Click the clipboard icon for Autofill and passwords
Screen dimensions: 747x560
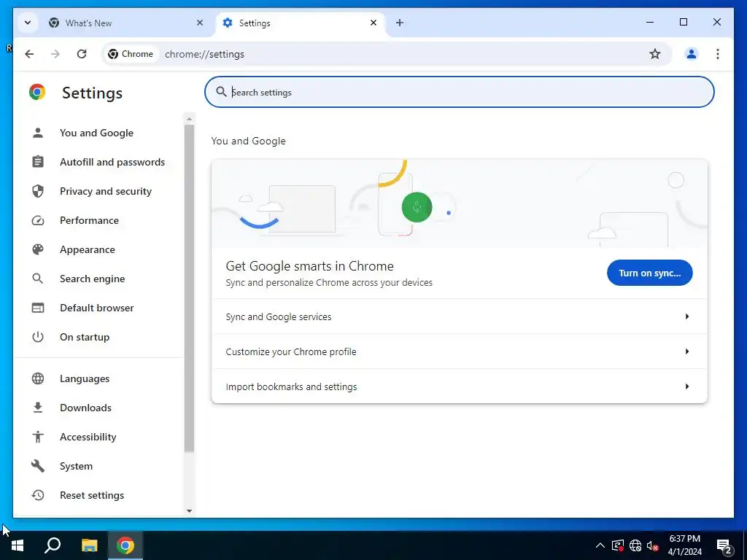click(38, 162)
